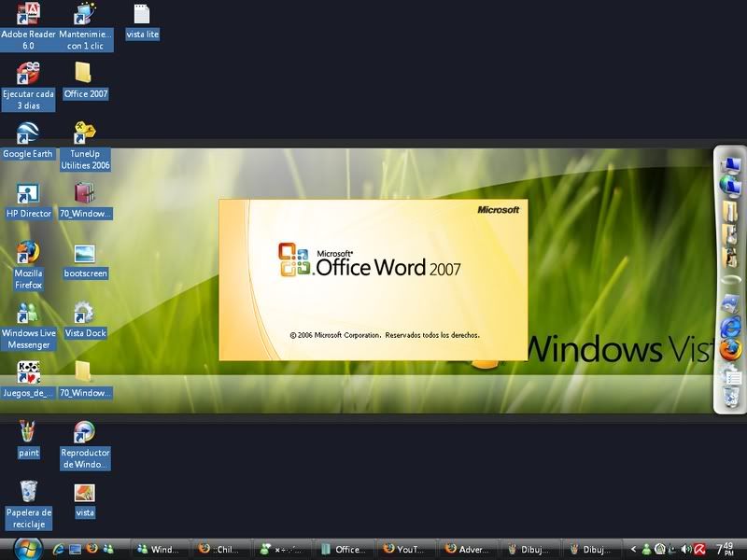This screenshot has height=560, width=747.
Task: Open the Reproductor de Windo... shortcut
Action: [85, 445]
